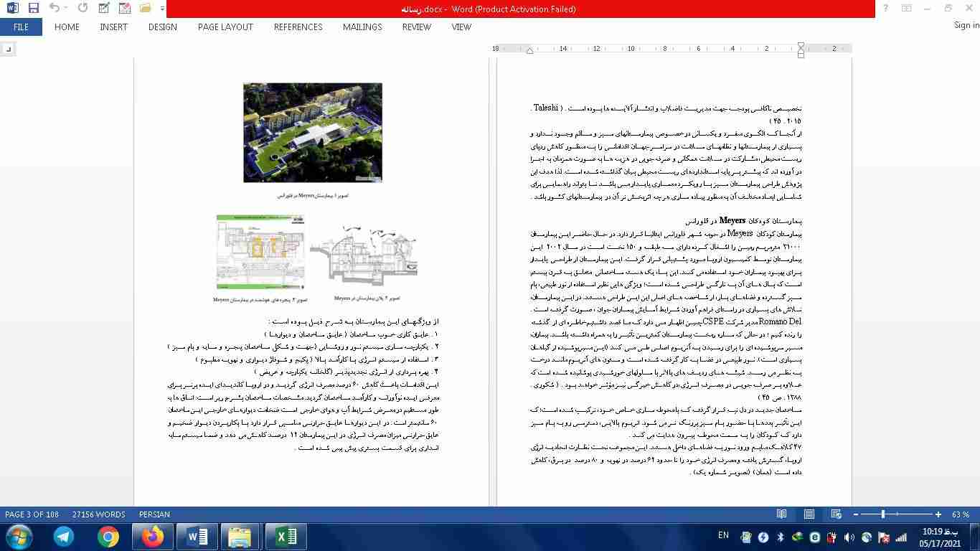The width and height of the screenshot is (980, 551).
Task: Click the zoom out minus button
Action: pos(854,514)
